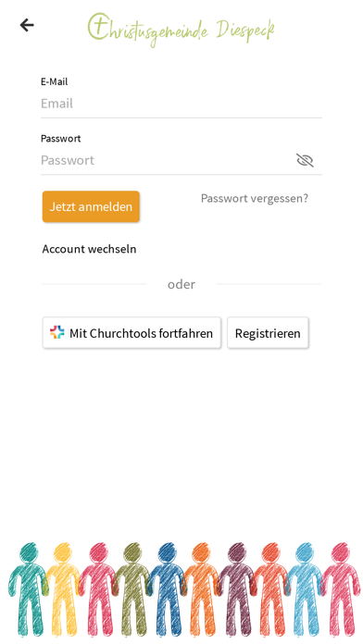Focus the Passwort input field
This screenshot has width=363, height=644.
(x=167, y=160)
